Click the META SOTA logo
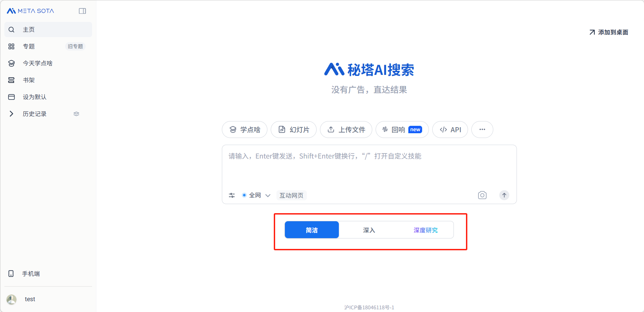The image size is (644, 312). coord(30,11)
